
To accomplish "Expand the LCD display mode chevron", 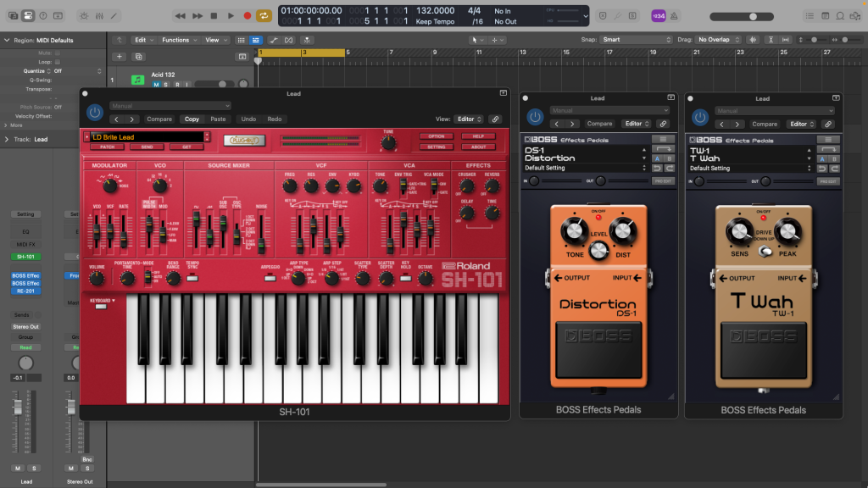I will (586, 16).
